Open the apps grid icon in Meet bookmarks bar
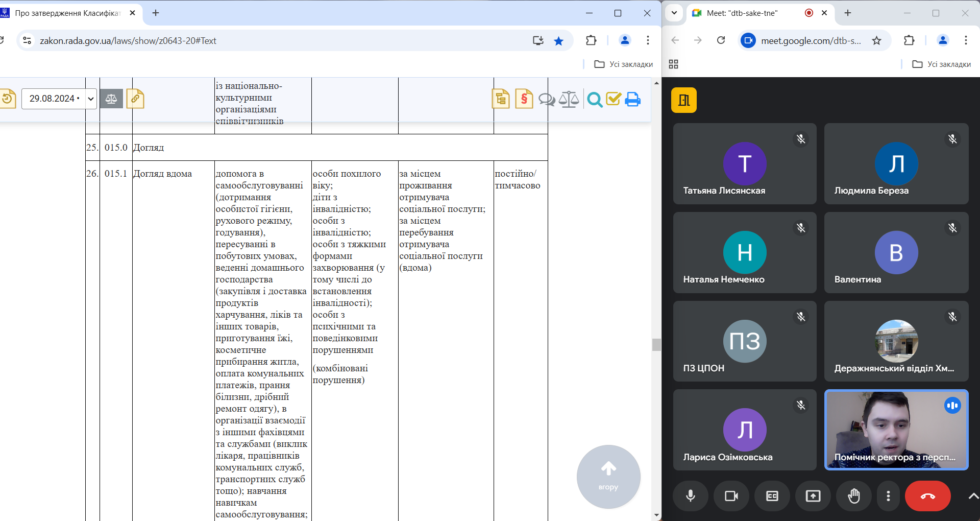This screenshot has height=521, width=980. click(x=674, y=64)
